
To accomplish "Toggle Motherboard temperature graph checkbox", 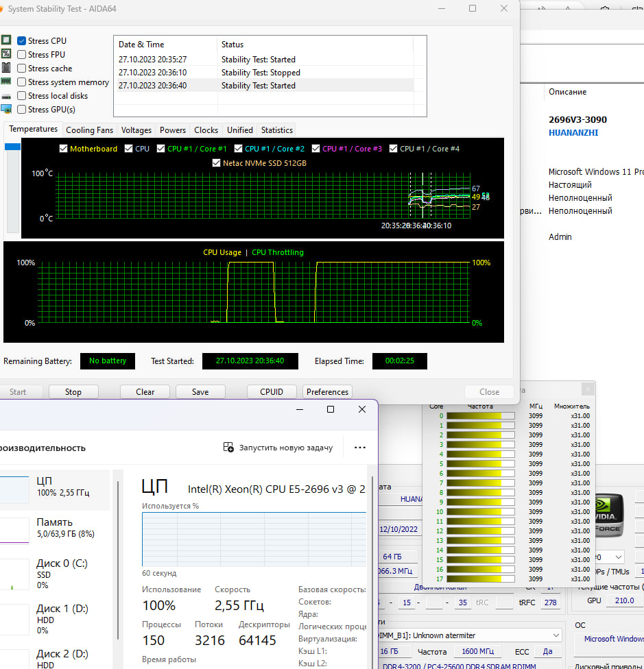I will point(63,149).
